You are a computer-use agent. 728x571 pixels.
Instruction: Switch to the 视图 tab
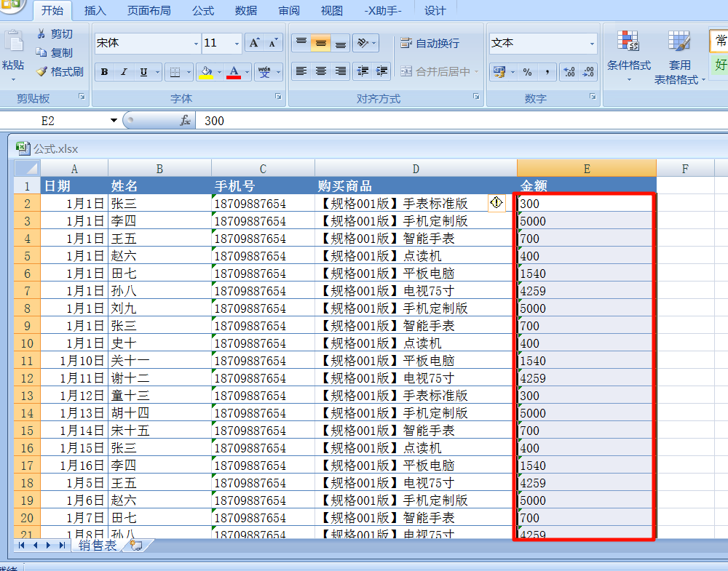pyautogui.click(x=331, y=10)
